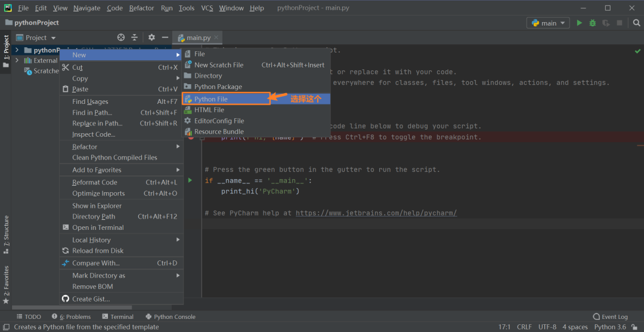Click Cut in context menu

tap(121, 67)
